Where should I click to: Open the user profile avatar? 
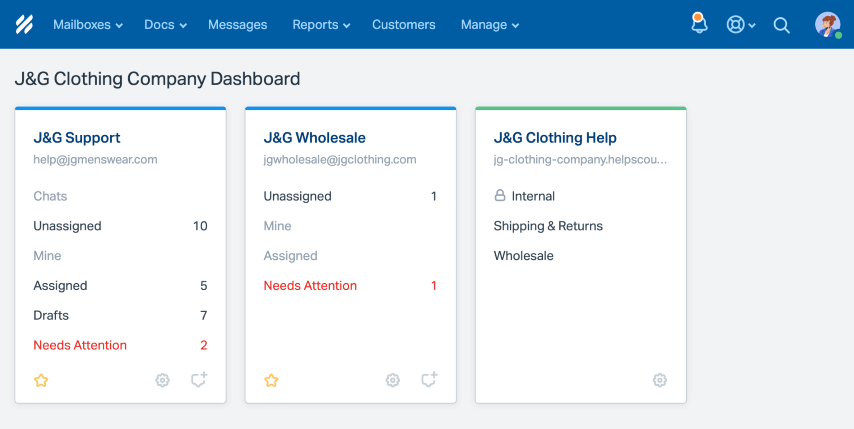827,24
